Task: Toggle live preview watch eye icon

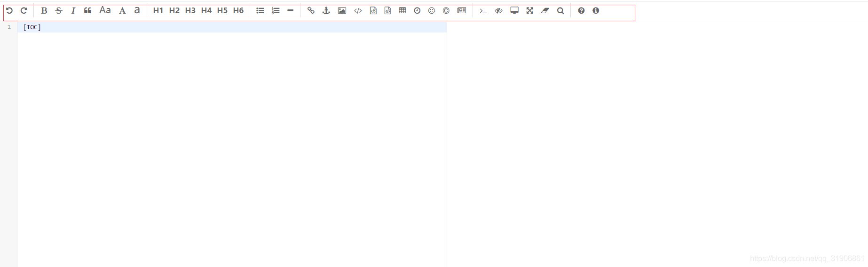Action: [x=499, y=10]
